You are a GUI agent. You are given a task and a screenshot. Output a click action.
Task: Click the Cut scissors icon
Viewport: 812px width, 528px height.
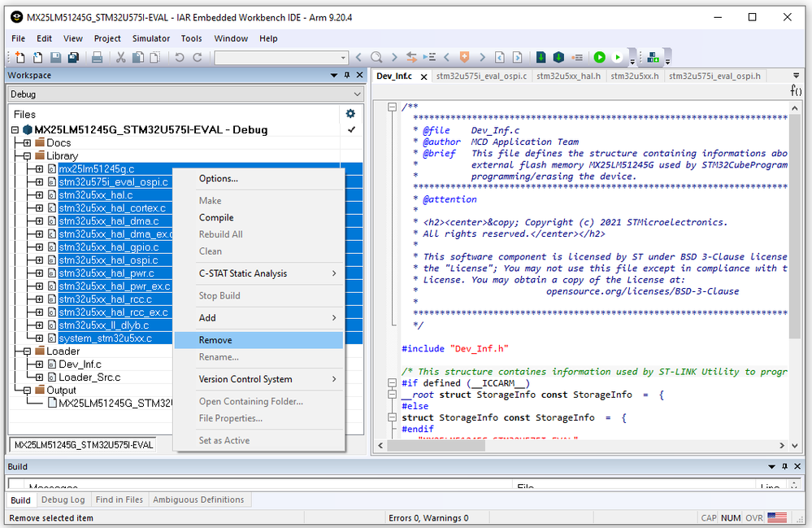[x=120, y=57]
